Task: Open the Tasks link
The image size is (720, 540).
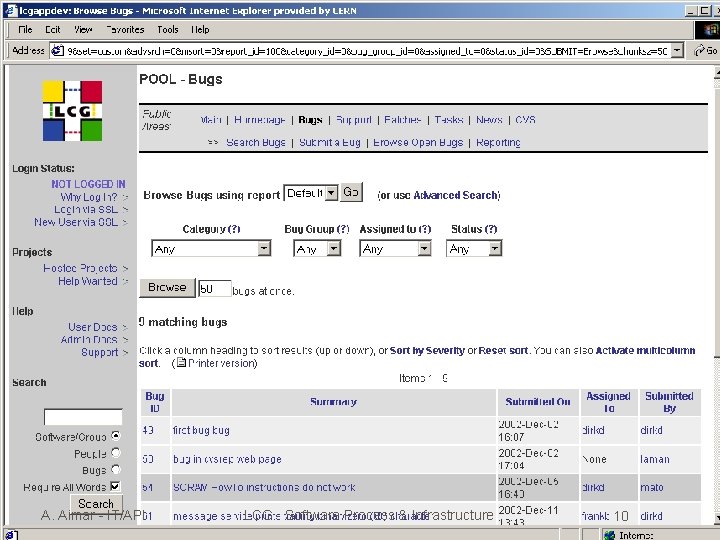Action: [x=449, y=120]
